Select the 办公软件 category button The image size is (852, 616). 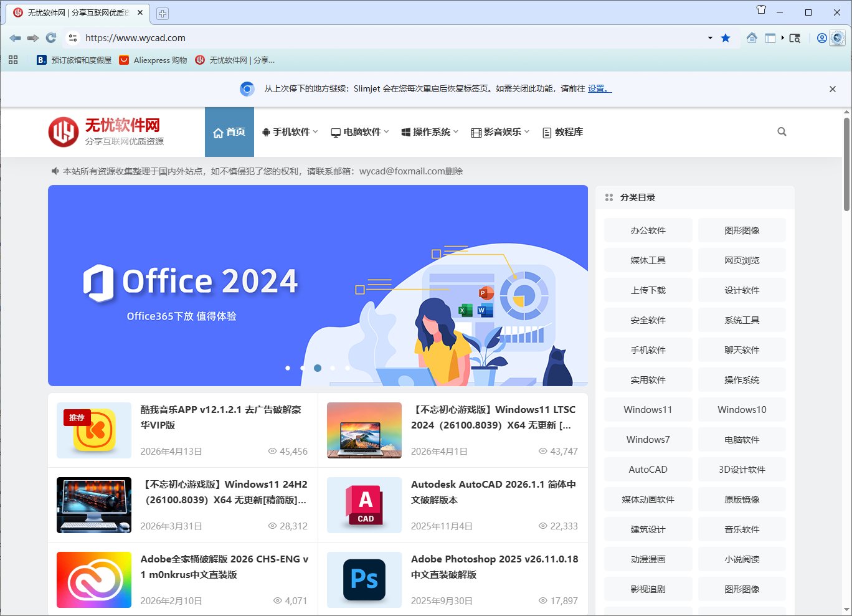648,230
